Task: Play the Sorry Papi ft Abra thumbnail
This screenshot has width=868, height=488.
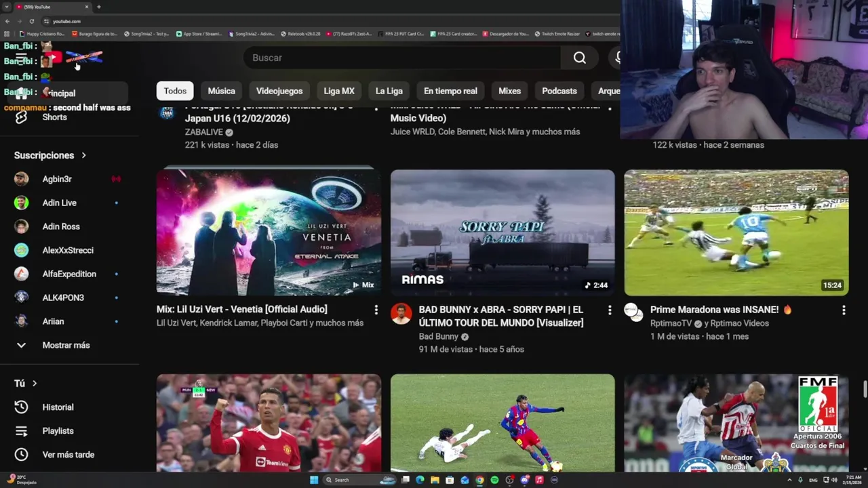Action: pyautogui.click(x=502, y=232)
